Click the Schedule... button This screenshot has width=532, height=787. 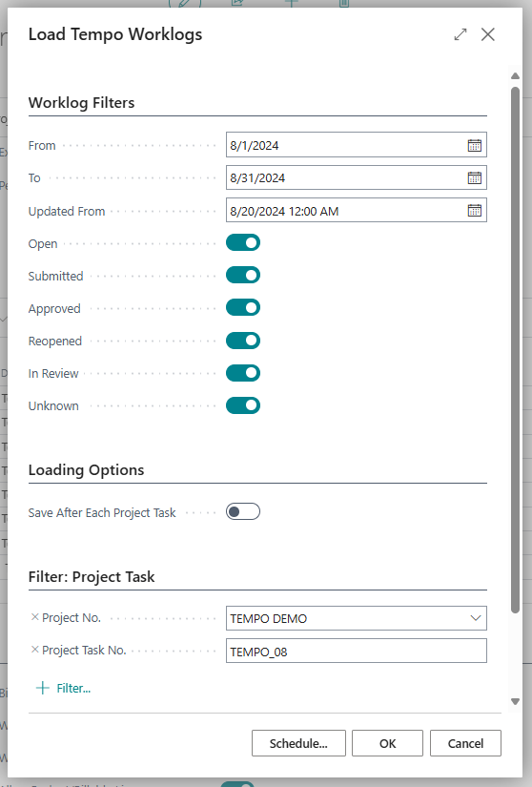298,743
